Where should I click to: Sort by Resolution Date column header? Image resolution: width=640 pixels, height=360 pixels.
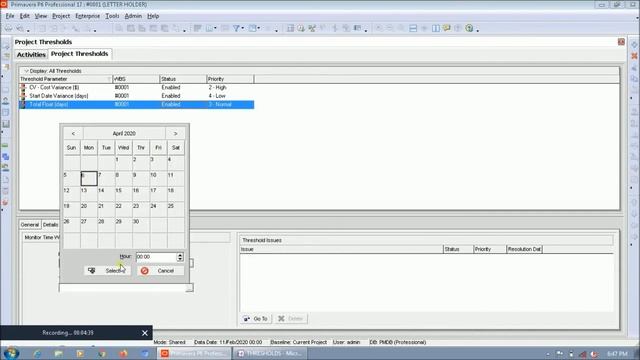click(x=524, y=249)
